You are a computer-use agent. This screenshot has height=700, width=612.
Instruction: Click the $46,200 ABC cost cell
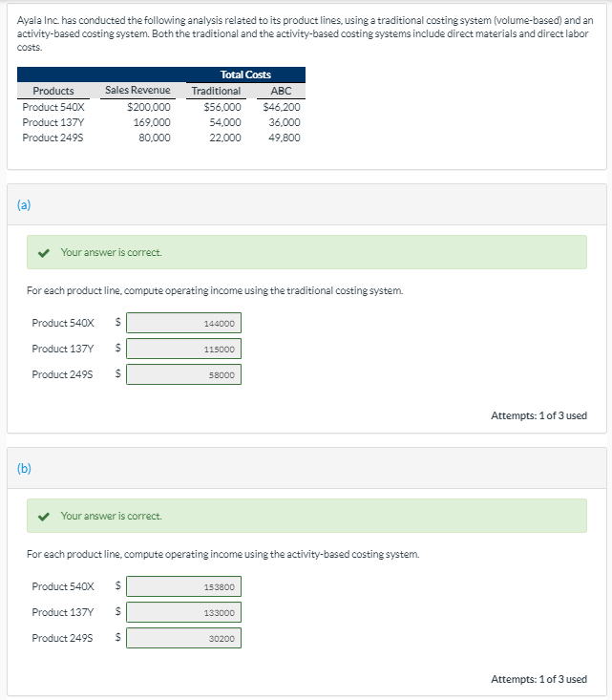tap(282, 107)
